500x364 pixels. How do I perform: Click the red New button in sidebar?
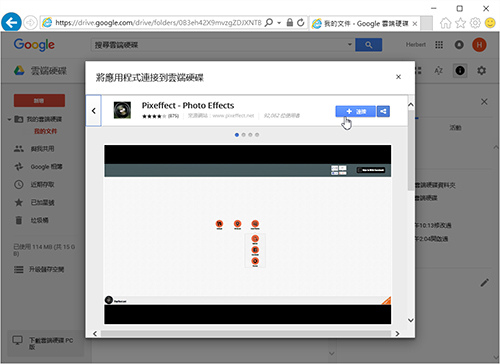coord(39,100)
